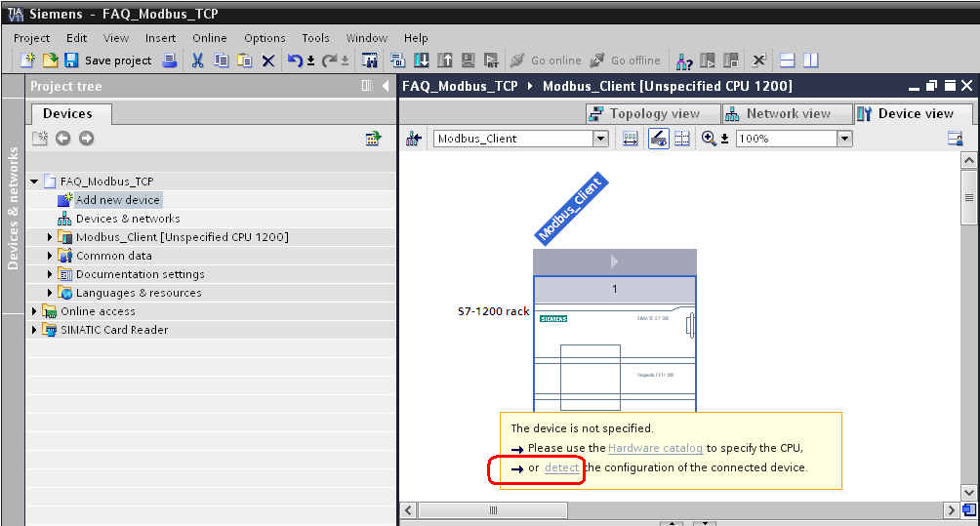Open project using the folder toolbar icon
980x526 pixels.
tap(50, 61)
